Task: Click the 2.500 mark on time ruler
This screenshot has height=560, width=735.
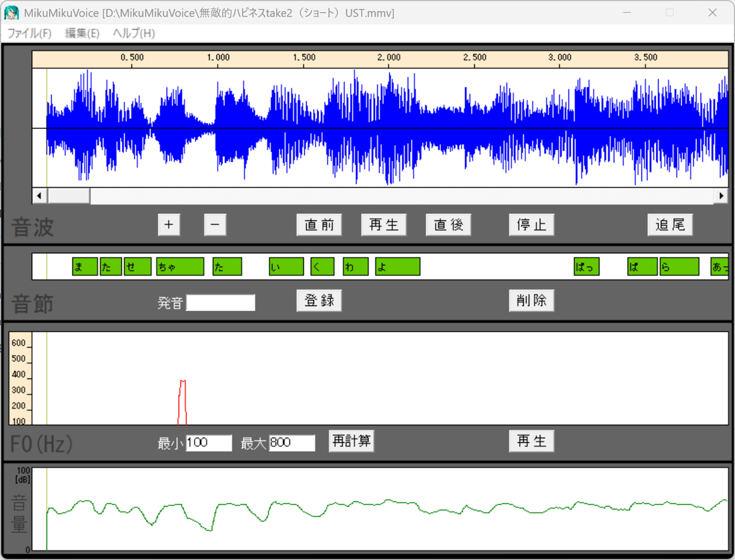Action: click(x=475, y=57)
